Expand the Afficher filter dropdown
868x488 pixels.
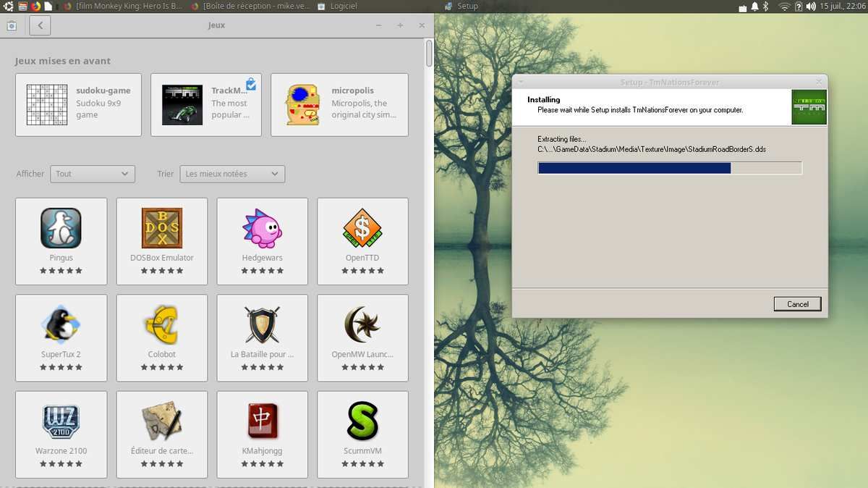point(93,174)
